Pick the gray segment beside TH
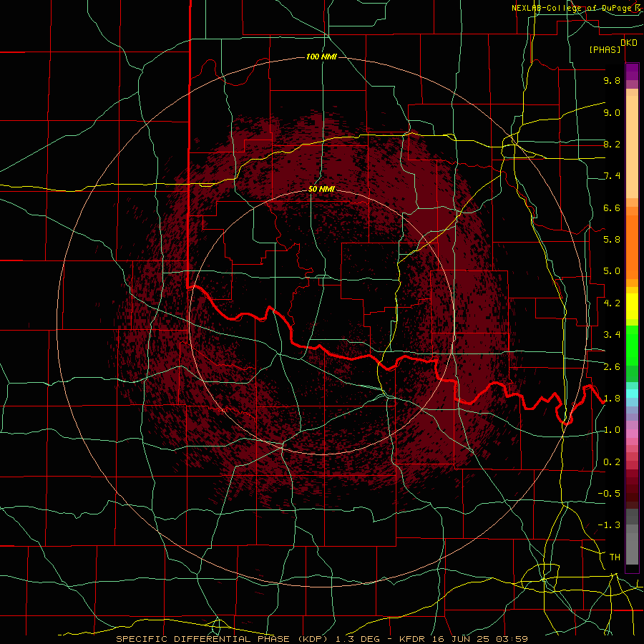The image size is (644, 644). point(632,549)
